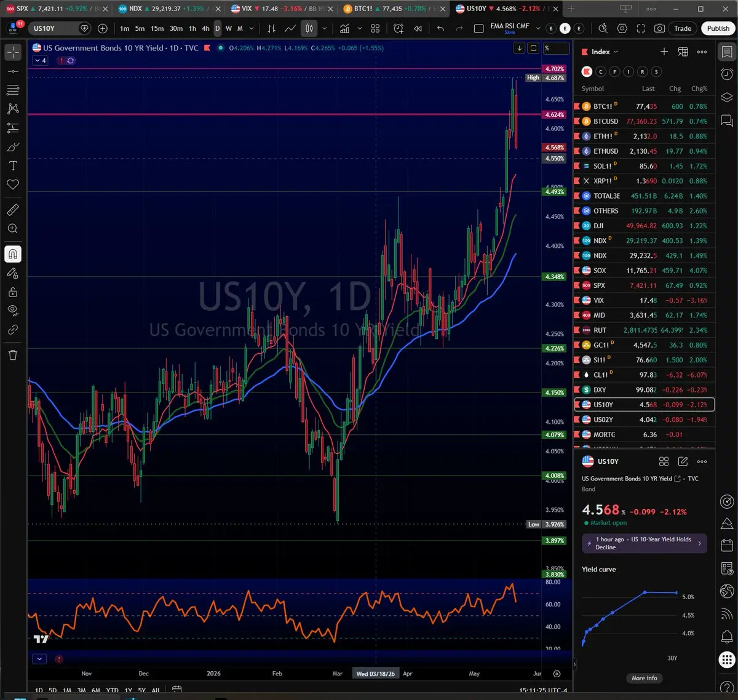Select the W weekly timeframe

[x=229, y=28]
